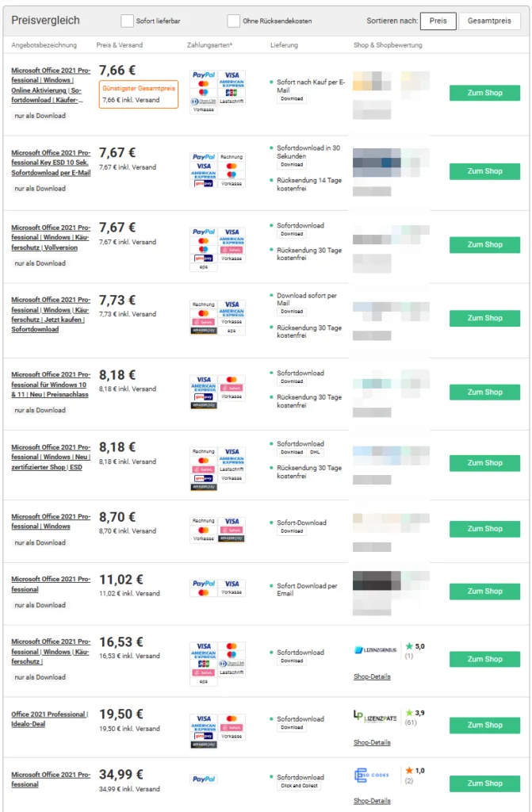Click the PayPal icon in the 34,99 € offer
This screenshot has height=812, width=532.
click(x=204, y=779)
